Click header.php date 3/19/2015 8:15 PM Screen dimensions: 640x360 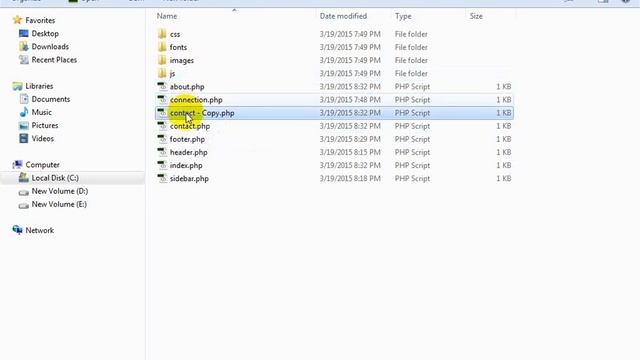tap(350, 152)
